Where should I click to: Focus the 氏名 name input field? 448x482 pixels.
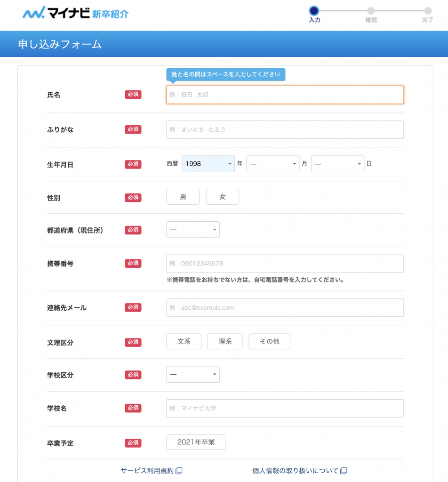pyautogui.click(x=285, y=95)
